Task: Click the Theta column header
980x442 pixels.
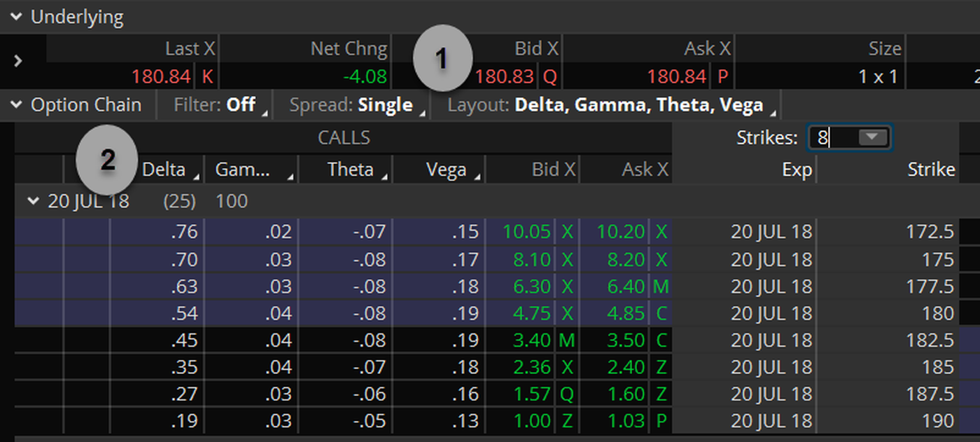Action: tap(350, 170)
